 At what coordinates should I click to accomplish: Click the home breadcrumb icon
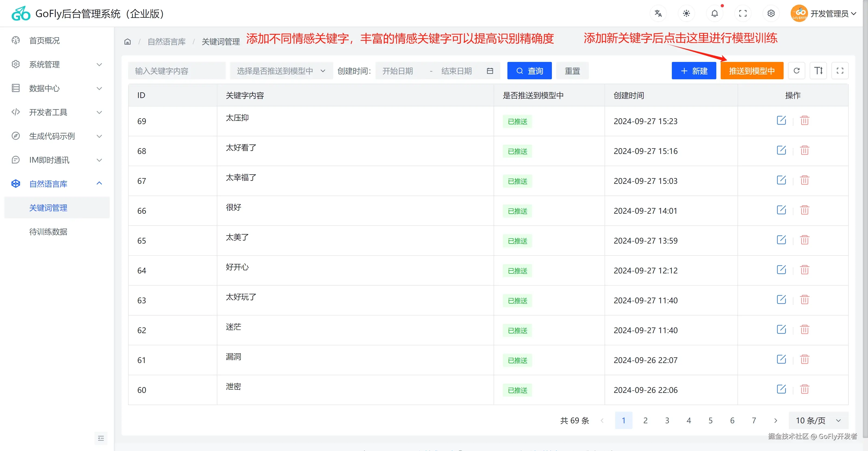click(127, 42)
